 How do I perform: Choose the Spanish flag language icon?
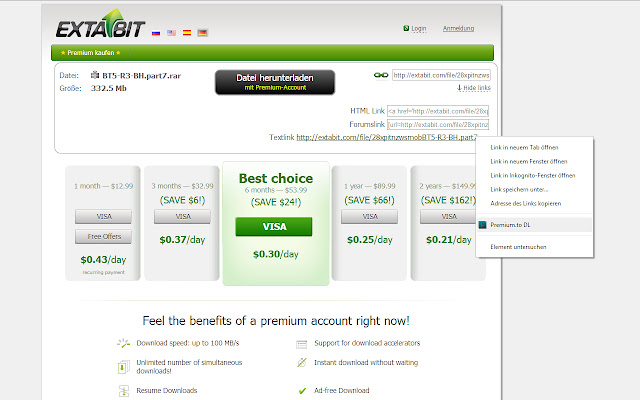click(x=187, y=33)
